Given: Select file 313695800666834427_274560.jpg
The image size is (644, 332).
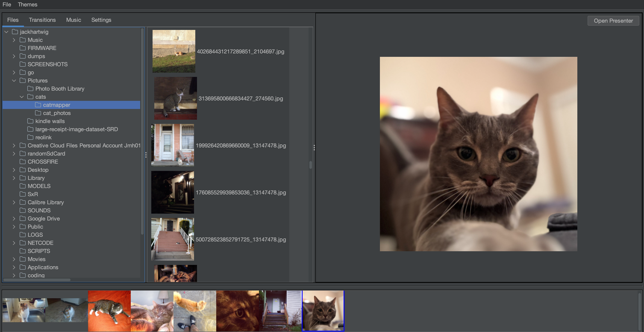Looking at the screenshot, I should (241, 98).
